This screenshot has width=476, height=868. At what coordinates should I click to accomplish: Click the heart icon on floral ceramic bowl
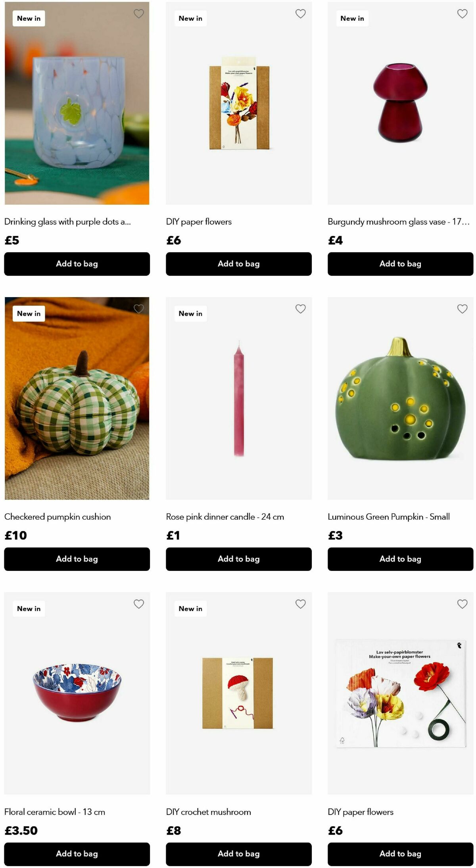(138, 604)
